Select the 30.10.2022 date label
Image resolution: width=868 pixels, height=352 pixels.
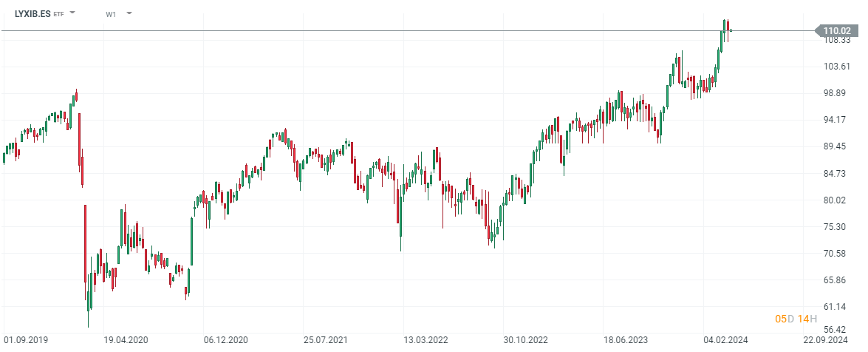pos(526,340)
